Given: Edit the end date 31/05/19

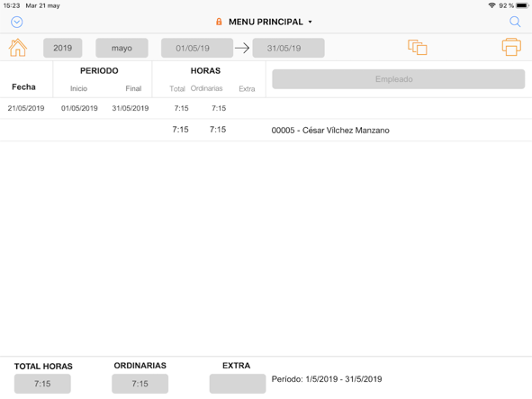Looking at the screenshot, I should (x=288, y=48).
